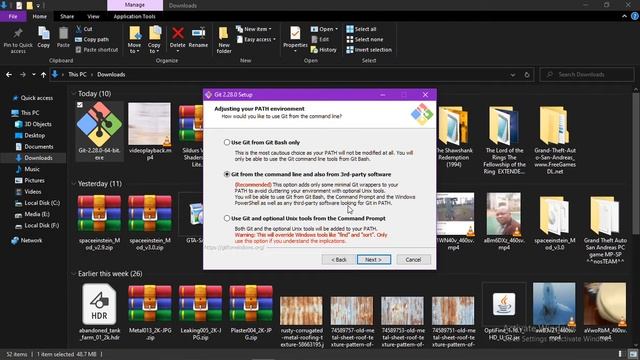Open address bar history dropdown
The width and height of the screenshot is (640, 360).
(x=513, y=75)
